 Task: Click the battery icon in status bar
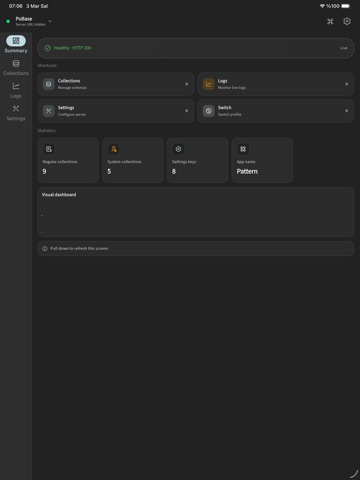pyautogui.click(x=346, y=6)
